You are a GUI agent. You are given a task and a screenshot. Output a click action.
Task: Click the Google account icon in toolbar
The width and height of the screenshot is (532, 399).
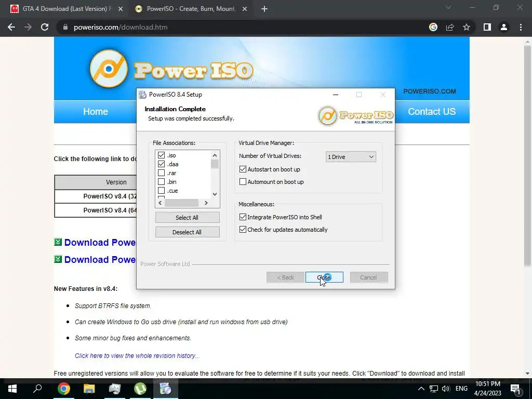[x=433, y=27]
